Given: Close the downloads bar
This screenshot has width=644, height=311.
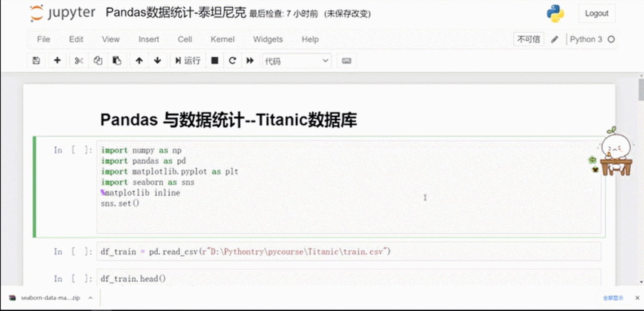Looking at the screenshot, I should 637,298.
